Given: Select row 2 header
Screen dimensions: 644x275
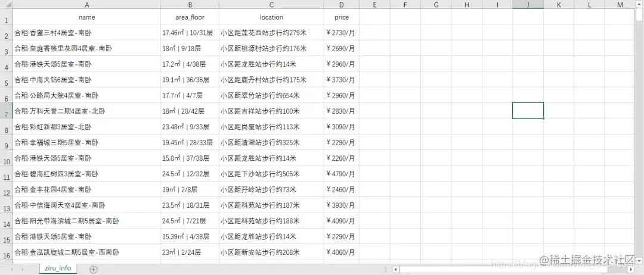Looking at the screenshot, I should click(x=7, y=32).
